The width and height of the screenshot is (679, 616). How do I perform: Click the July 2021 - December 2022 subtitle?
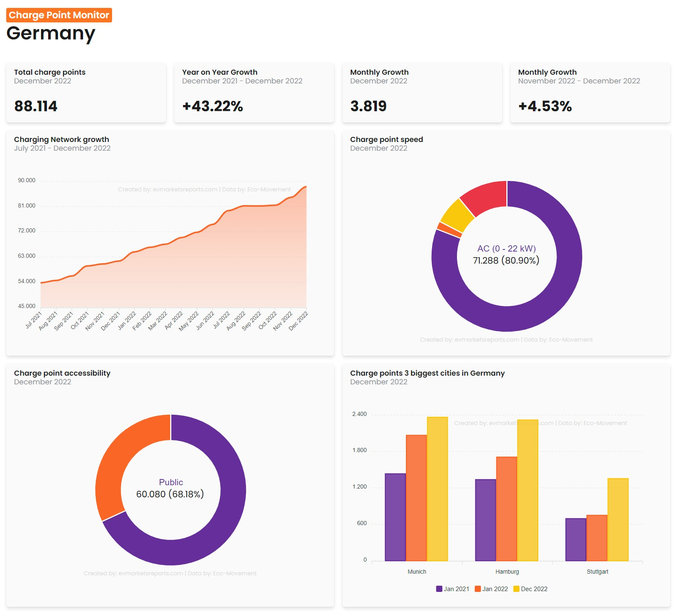[62, 148]
